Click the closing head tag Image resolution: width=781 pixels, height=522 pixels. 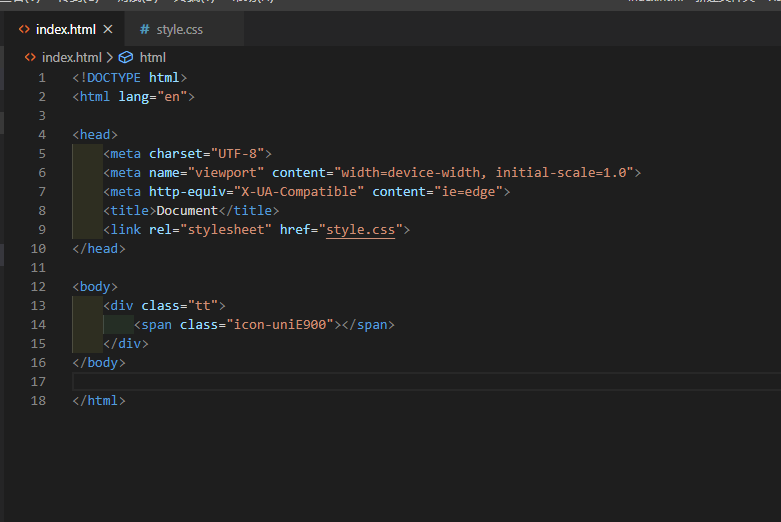(x=99, y=249)
